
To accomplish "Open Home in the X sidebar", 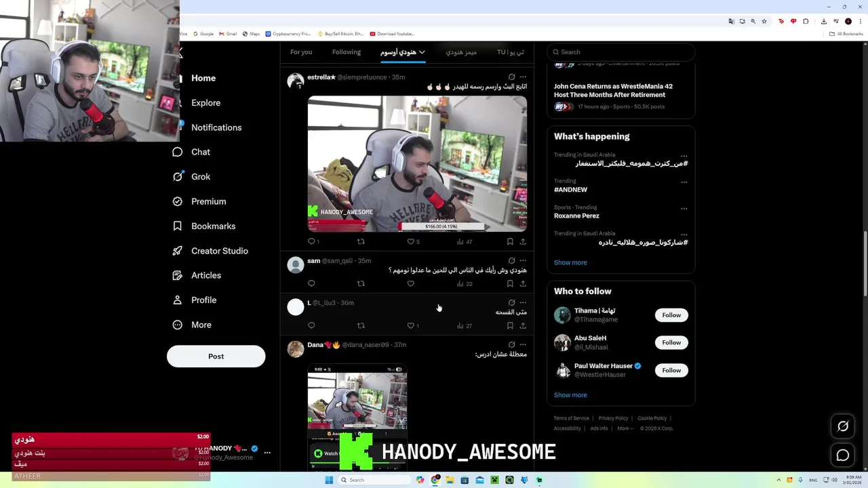I will pos(203,78).
